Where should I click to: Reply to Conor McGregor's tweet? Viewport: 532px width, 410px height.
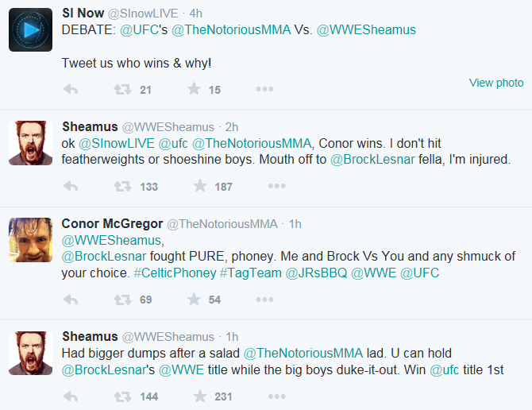coord(70,300)
